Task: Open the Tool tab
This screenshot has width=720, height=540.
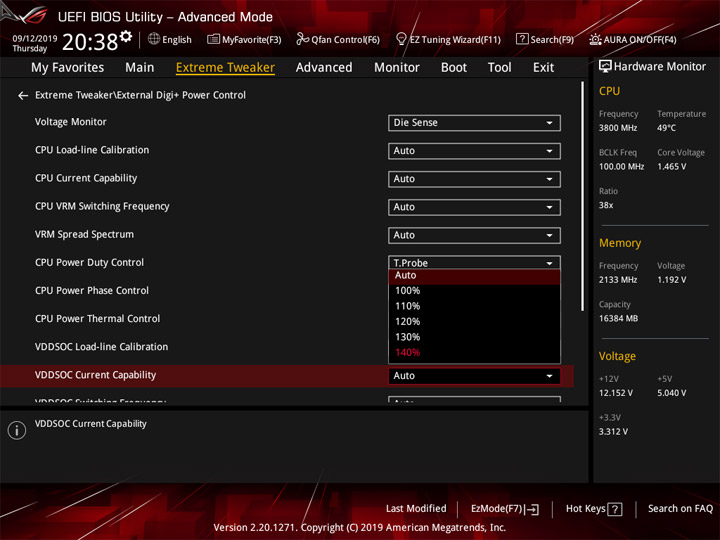Action: click(x=500, y=68)
